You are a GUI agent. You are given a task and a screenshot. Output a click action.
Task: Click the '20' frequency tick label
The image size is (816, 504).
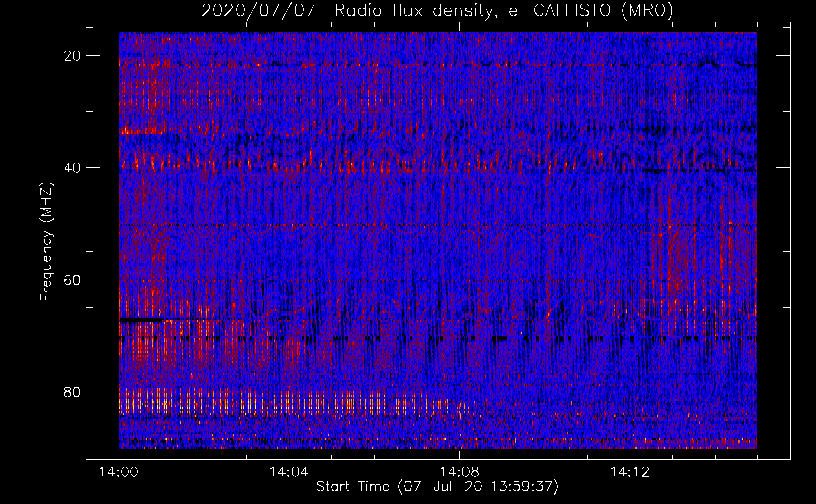pos(73,56)
